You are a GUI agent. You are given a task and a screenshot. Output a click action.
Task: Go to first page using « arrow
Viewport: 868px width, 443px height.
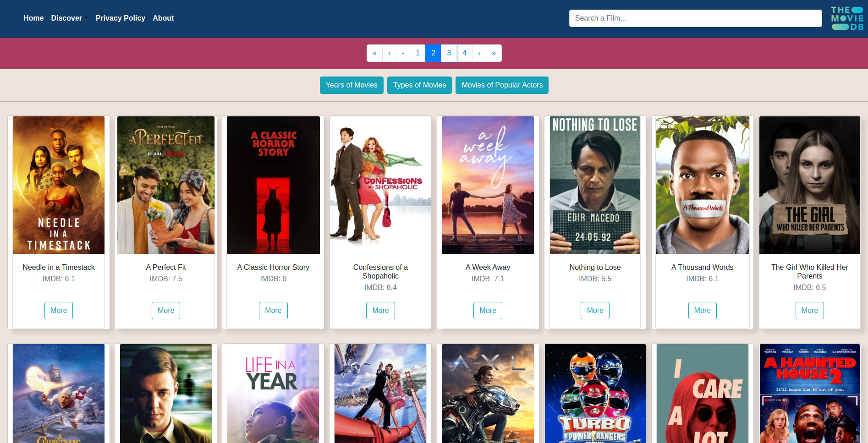tap(374, 53)
